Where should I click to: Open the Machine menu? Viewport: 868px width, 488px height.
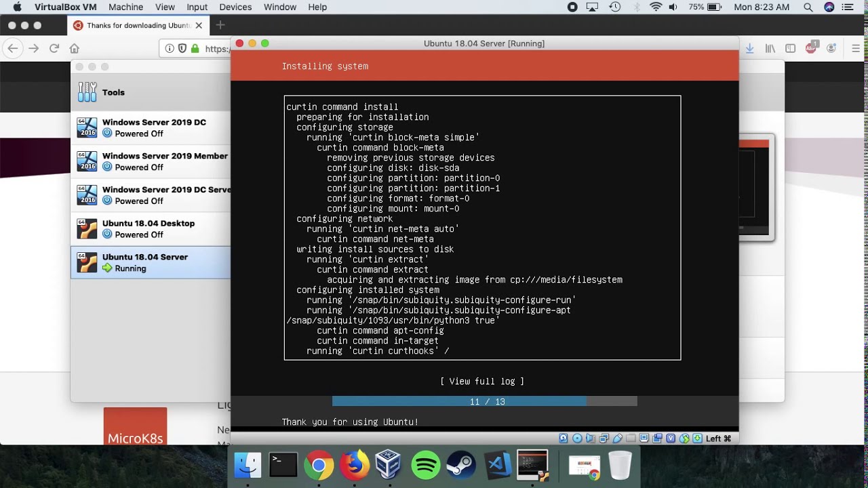point(125,7)
